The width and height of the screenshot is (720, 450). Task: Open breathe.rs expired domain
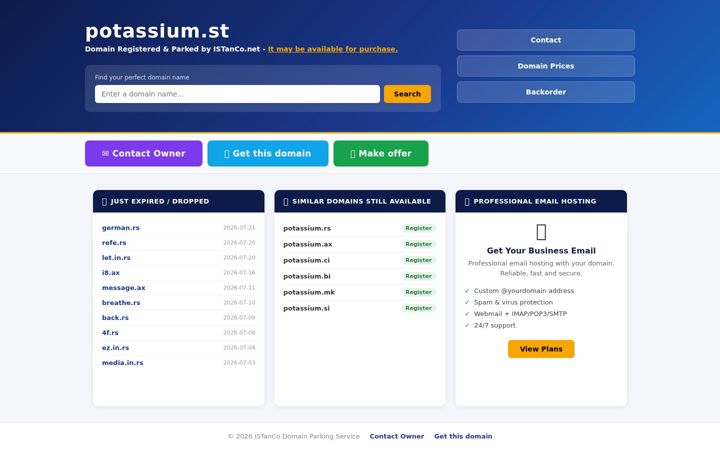[x=121, y=303]
